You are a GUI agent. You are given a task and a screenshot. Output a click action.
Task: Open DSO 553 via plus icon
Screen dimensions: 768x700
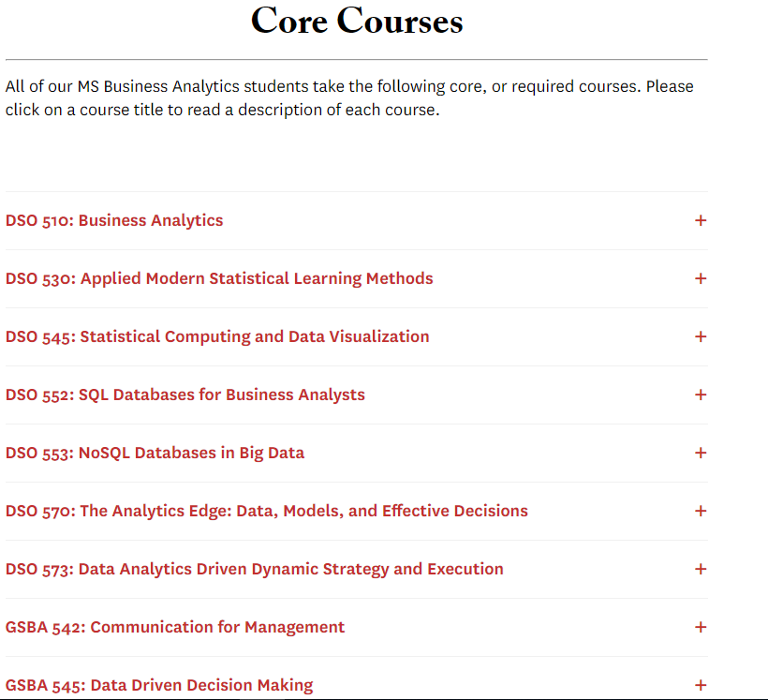(x=701, y=453)
